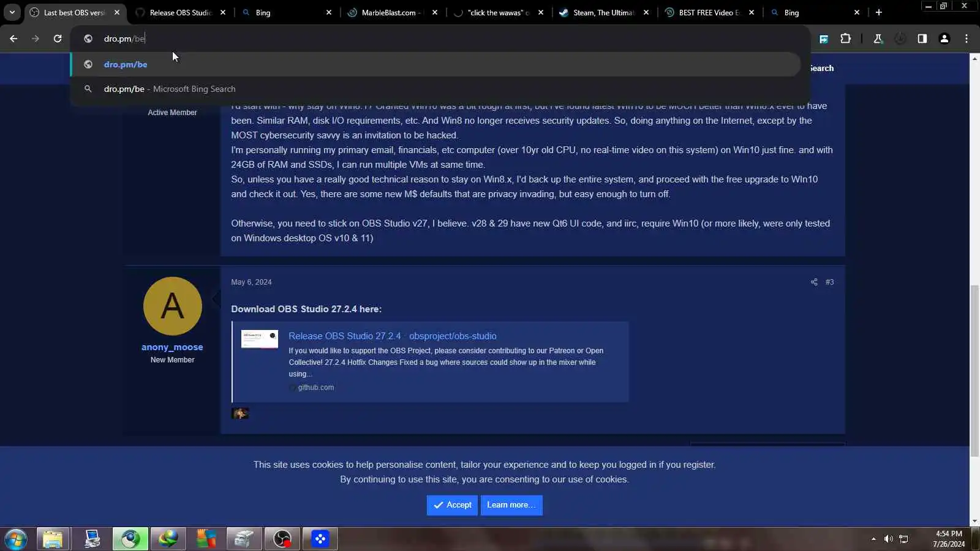Open OBS Studio from the taskbar
980x551 pixels.
click(282, 539)
